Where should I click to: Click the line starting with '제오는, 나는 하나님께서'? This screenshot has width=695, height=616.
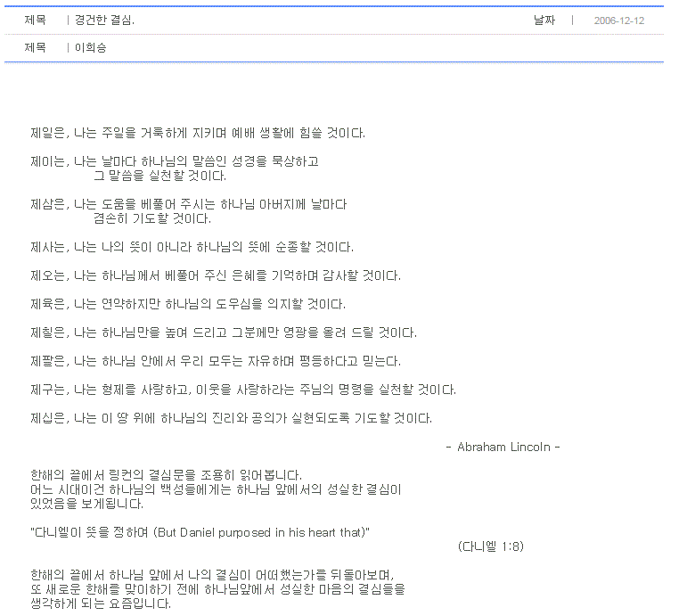pos(216,275)
